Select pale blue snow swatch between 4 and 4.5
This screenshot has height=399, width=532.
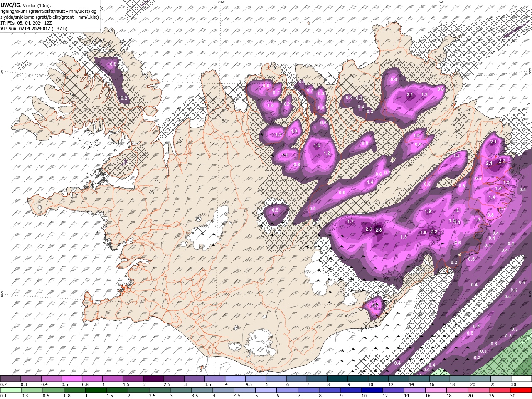[235, 379]
